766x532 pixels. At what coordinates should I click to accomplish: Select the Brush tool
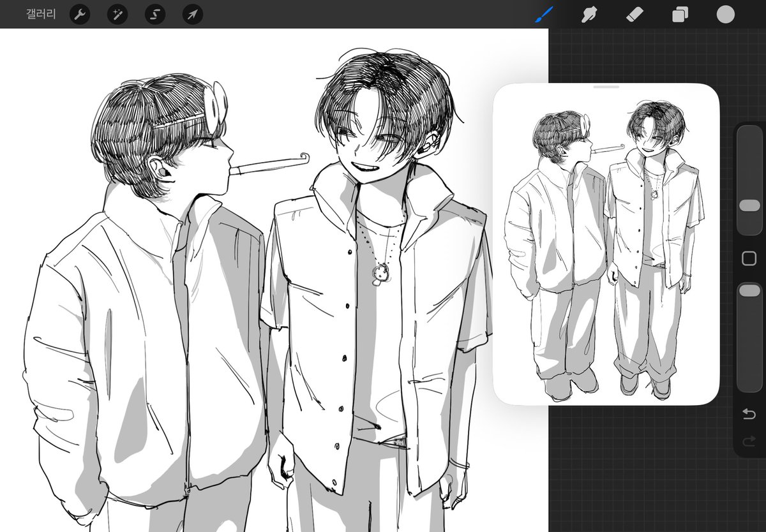[544, 14]
